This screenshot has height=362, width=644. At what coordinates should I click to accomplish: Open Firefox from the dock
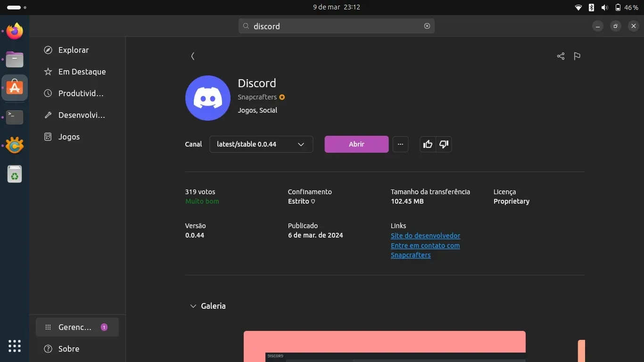(15, 31)
